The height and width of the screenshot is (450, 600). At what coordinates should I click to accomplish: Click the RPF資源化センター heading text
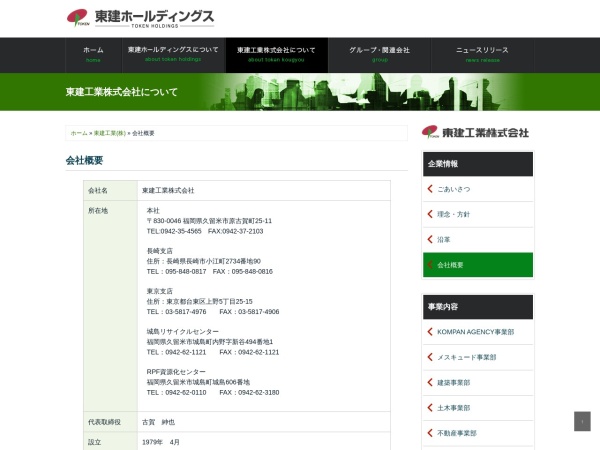point(176,372)
